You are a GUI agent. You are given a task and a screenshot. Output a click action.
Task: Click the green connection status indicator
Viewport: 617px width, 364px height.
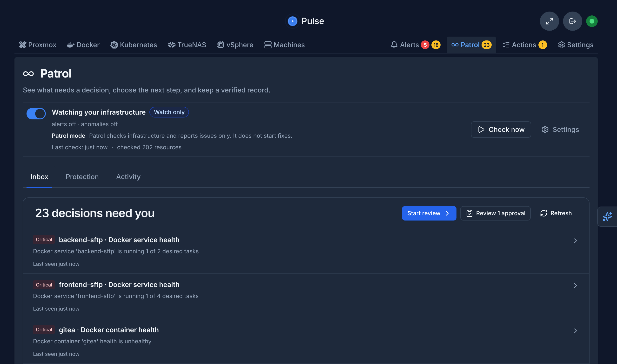click(592, 21)
